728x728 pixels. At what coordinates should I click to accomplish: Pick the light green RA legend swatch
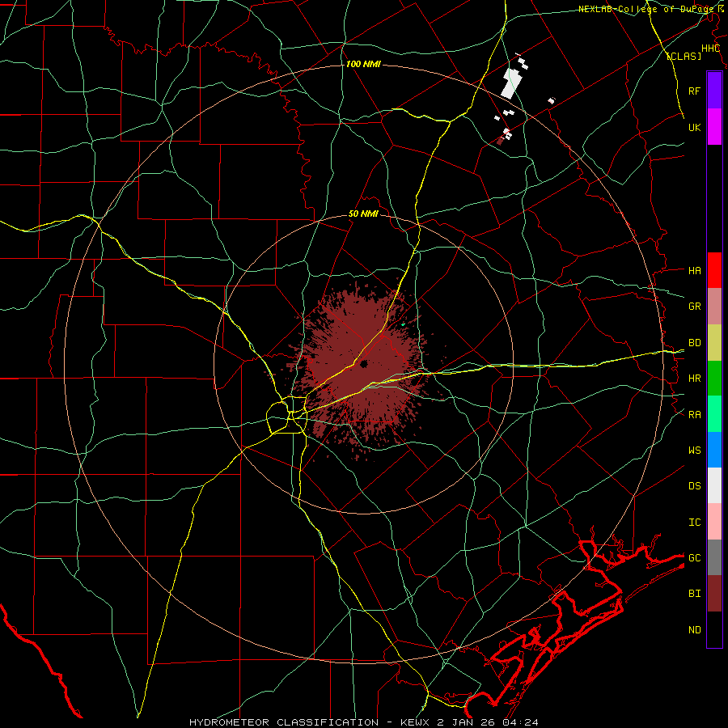click(x=714, y=414)
